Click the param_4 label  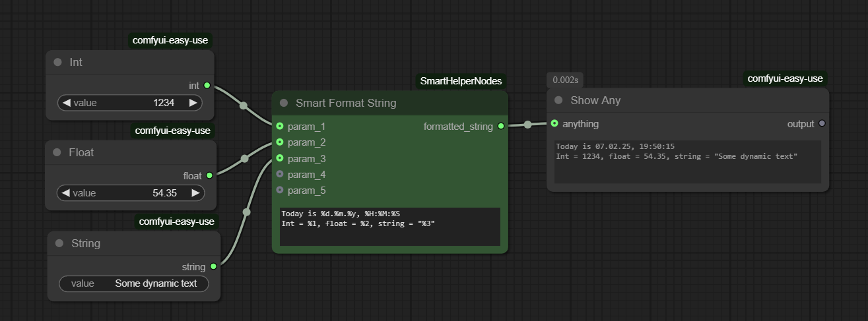tap(306, 174)
